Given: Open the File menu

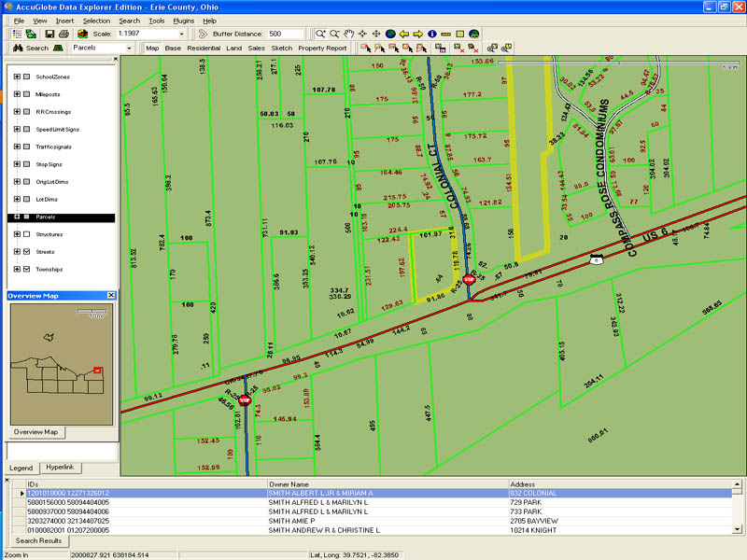Looking at the screenshot, I should (19, 21).
